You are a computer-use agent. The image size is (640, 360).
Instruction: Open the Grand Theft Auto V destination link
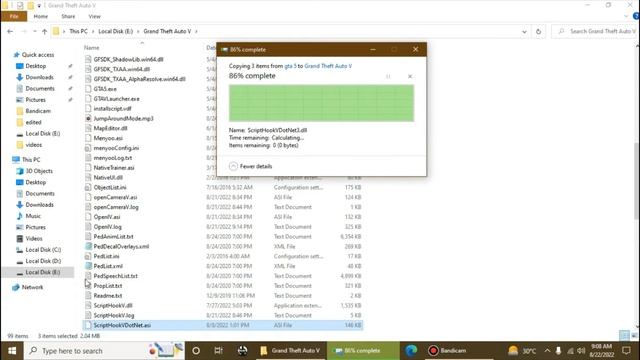pos(328,66)
